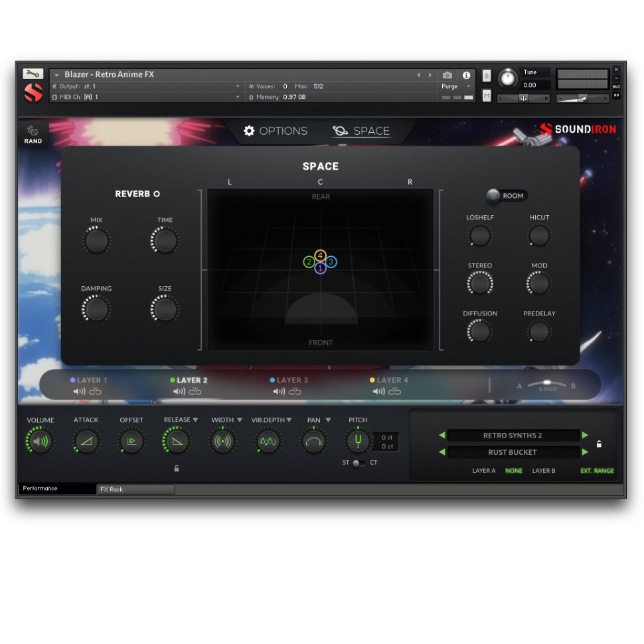The height and width of the screenshot is (644, 644).
Task: Open the PAN dropdown arrow
Action: pyautogui.click(x=328, y=420)
